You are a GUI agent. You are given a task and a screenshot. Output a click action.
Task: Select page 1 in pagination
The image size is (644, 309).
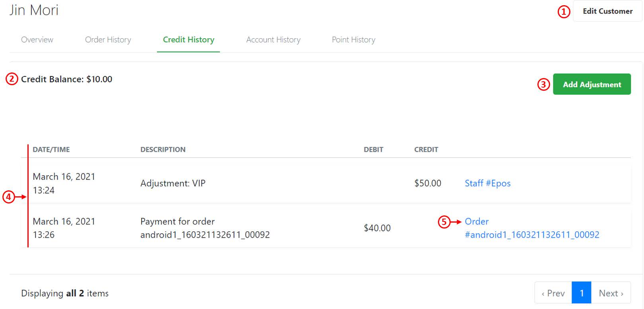[x=582, y=293]
